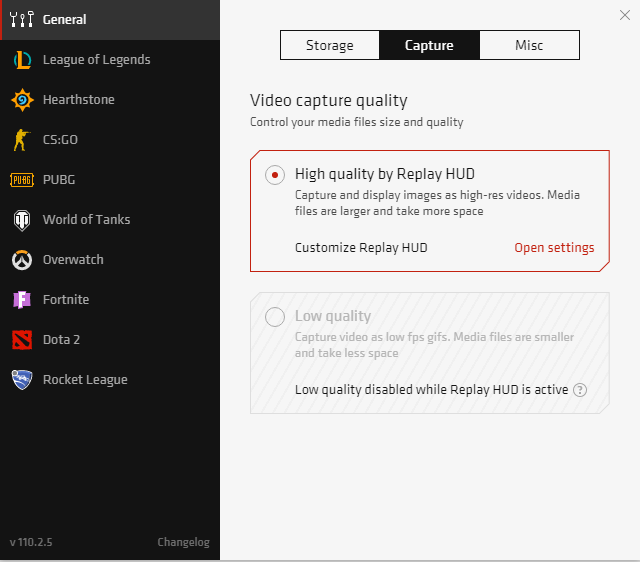The height and width of the screenshot is (562, 640).
Task: Open Hearthstone settings
Action: pyautogui.click(x=110, y=100)
